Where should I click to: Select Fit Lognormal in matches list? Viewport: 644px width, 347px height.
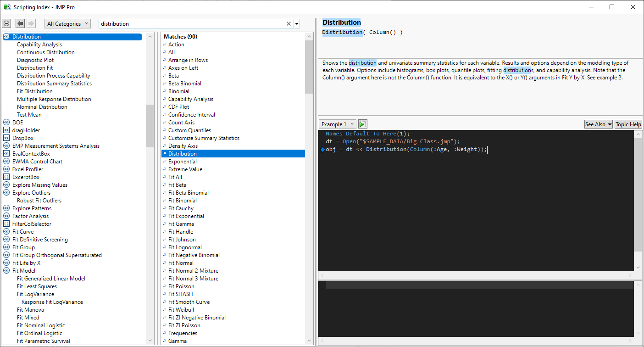(x=185, y=247)
